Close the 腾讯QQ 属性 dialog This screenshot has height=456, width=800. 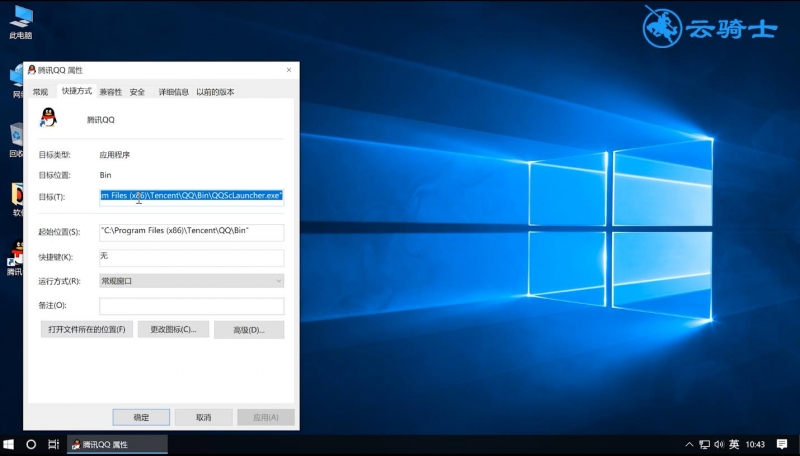click(289, 70)
